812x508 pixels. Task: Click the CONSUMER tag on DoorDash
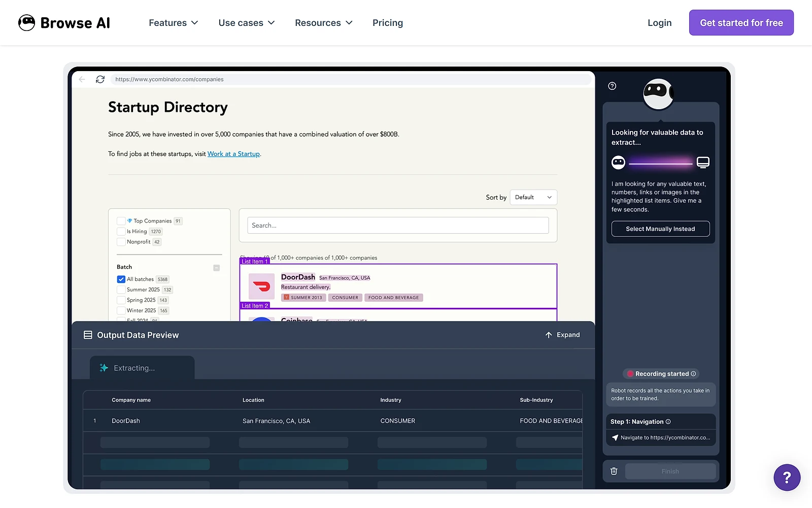[x=345, y=298]
